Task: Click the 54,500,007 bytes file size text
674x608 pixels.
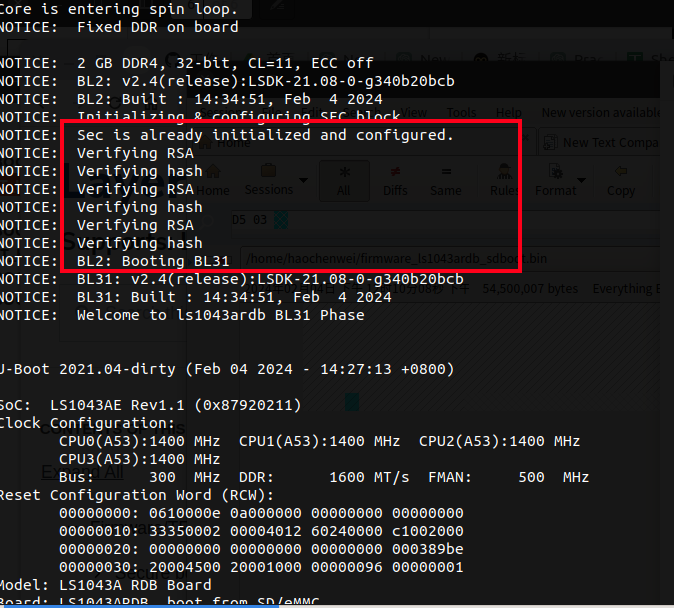Action: tap(530, 289)
